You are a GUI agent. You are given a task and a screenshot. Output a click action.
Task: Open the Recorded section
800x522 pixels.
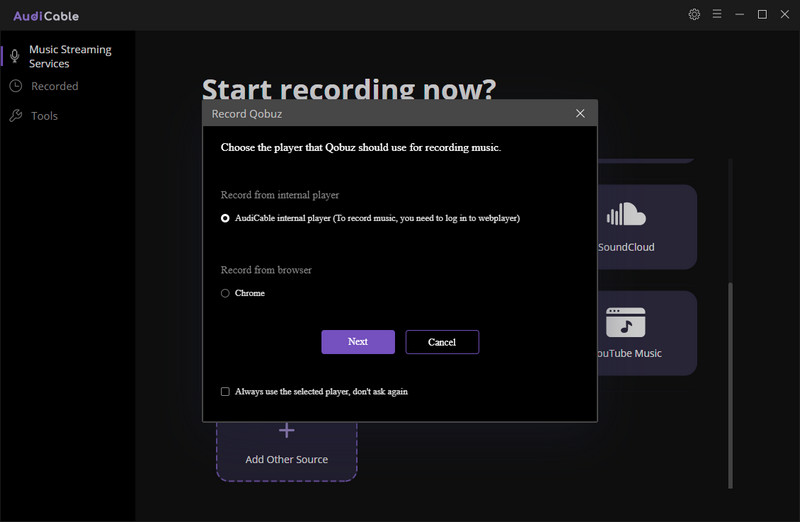[x=55, y=86]
